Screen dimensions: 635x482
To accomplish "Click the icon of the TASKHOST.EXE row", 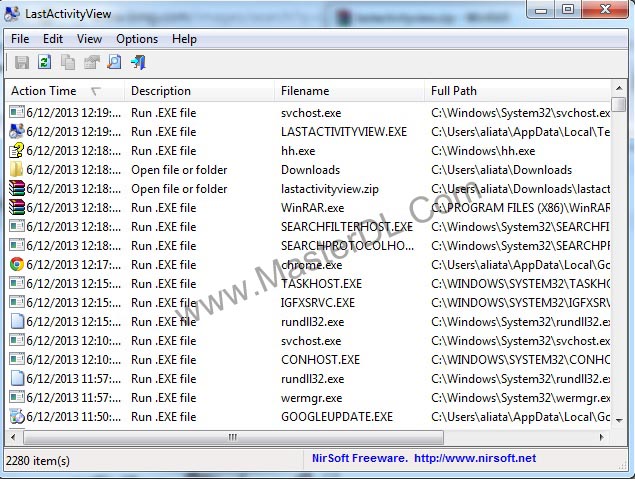I will pyautogui.click(x=17, y=283).
